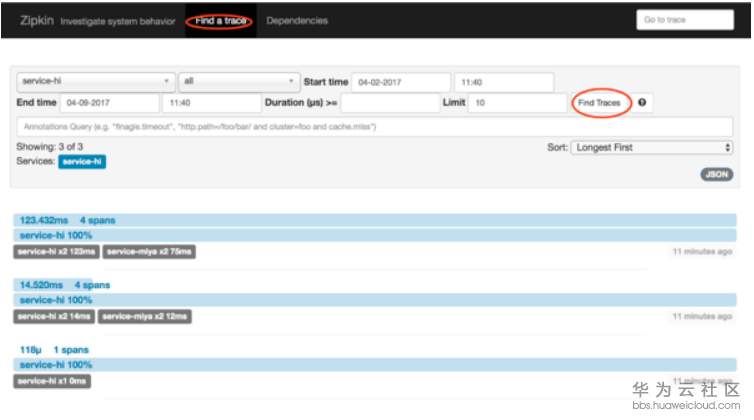
Task: Click the service-hi x1 0ms label
Action: (x=52, y=381)
